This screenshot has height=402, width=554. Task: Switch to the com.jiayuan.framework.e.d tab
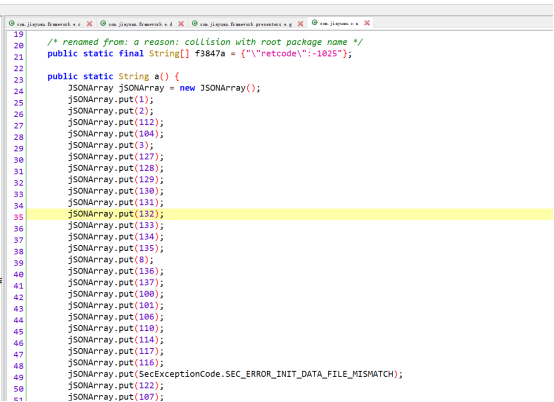(140, 24)
